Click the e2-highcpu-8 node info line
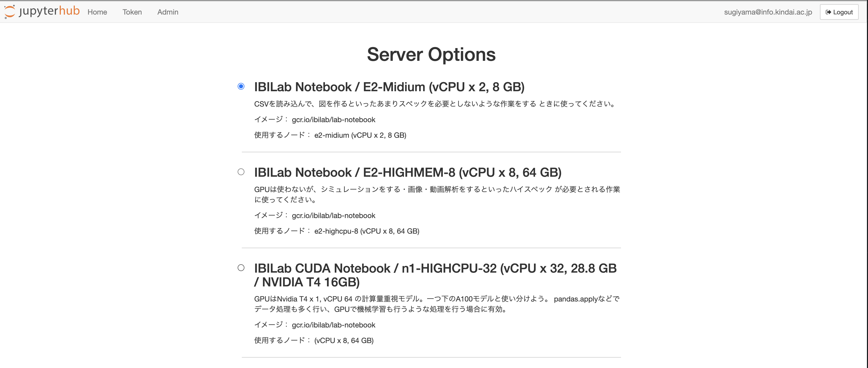 click(336, 231)
